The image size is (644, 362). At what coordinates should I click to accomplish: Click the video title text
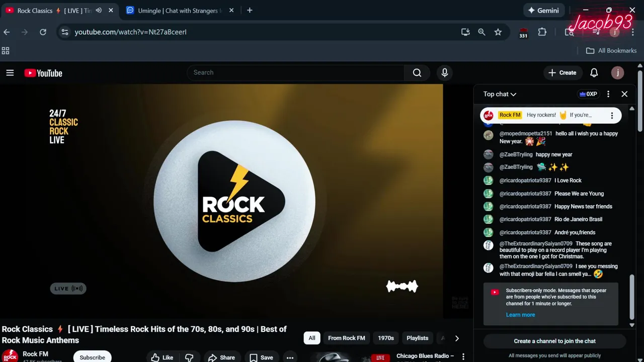tap(144, 334)
